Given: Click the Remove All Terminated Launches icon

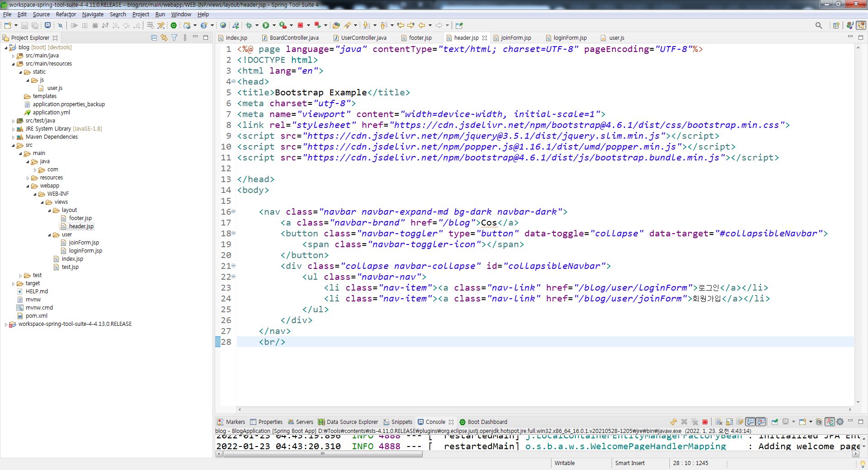Looking at the screenshot, I should pos(694,422).
